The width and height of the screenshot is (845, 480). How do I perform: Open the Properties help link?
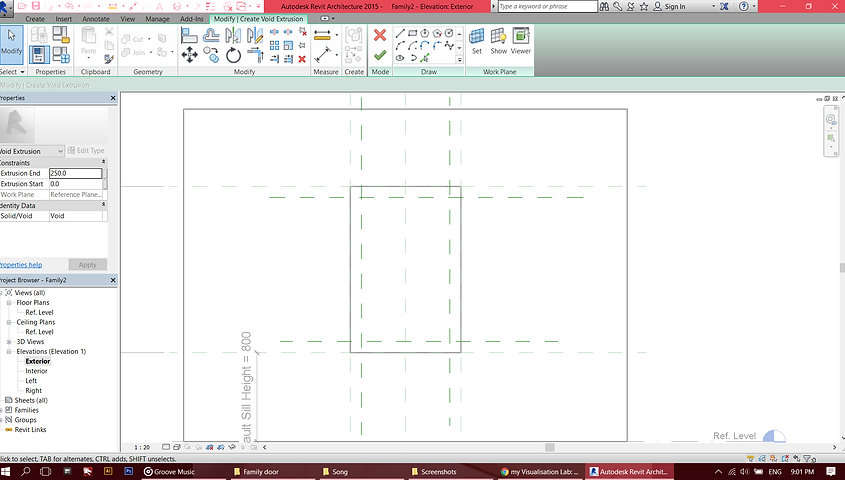coord(20,265)
